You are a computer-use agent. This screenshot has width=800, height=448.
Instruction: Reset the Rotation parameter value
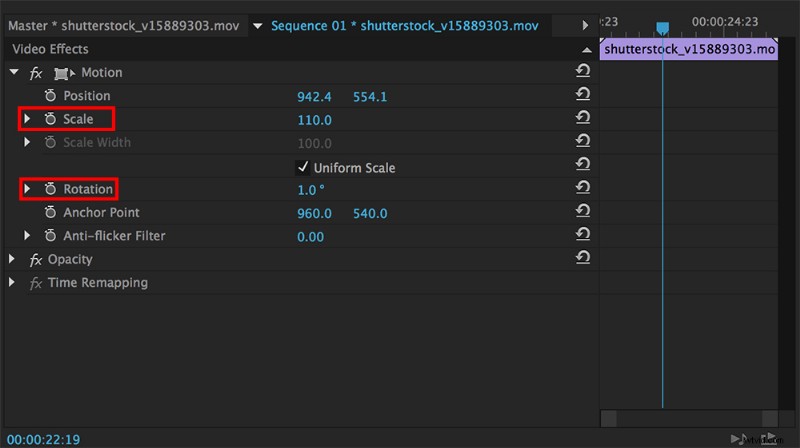point(582,189)
